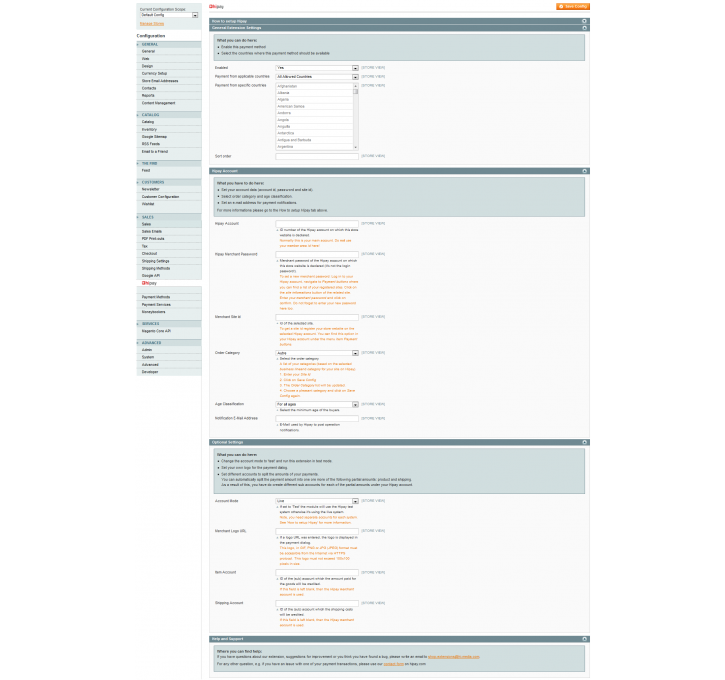This screenshot has width=725, height=680.
Task: Click the Hipay logo in the sidebar
Action: [149, 283]
